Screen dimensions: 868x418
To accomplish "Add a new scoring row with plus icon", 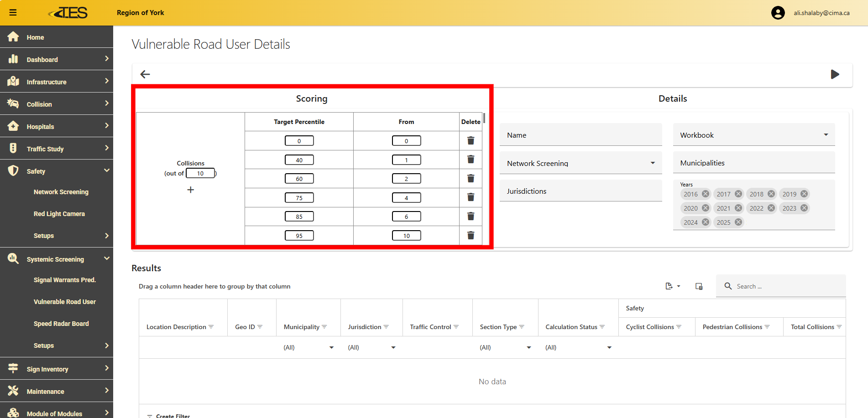I will (x=190, y=190).
